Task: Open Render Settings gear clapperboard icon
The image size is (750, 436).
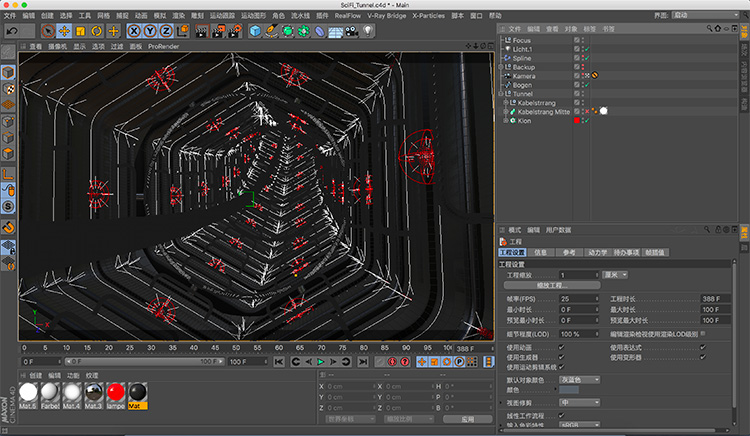Action: coord(235,31)
